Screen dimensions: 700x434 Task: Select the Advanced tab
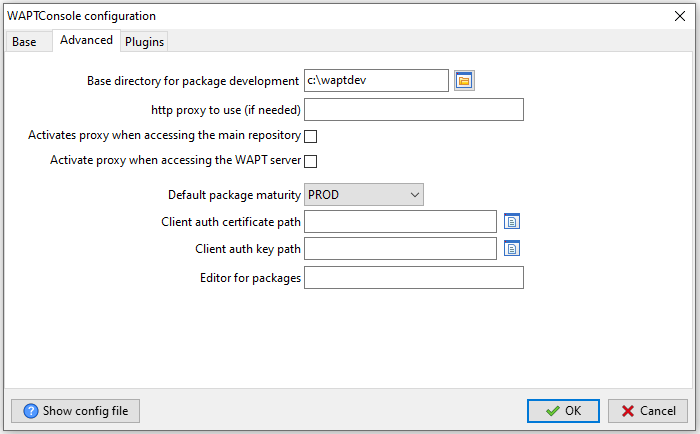[x=86, y=40]
